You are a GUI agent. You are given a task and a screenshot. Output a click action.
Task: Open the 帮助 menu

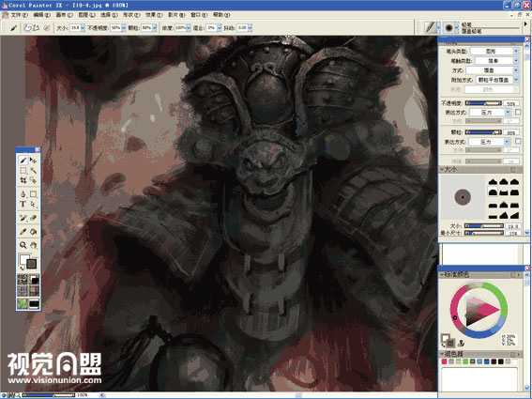221,15
